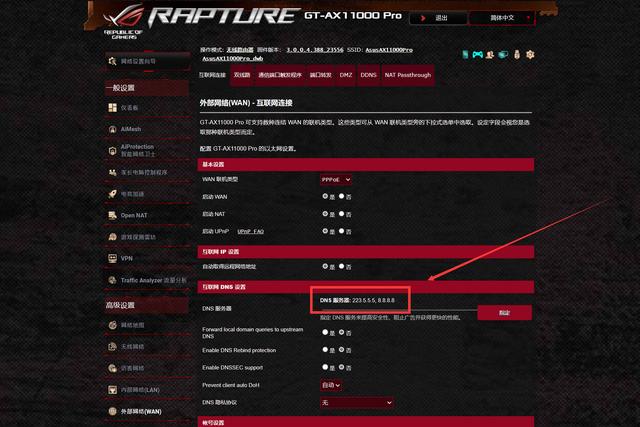Screen dimensions: 640x427
Task: Click firmware version 3.0.0.4.388_23556 link
Action: pyautogui.click(x=315, y=50)
